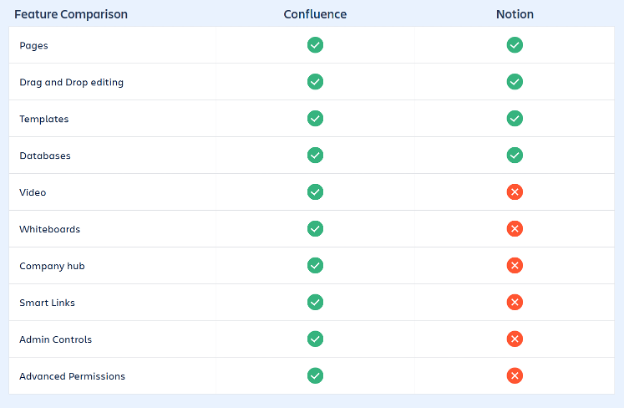Click Confluence checkmark for Advanced Permissions
This screenshot has height=408, width=624.
[x=315, y=376]
